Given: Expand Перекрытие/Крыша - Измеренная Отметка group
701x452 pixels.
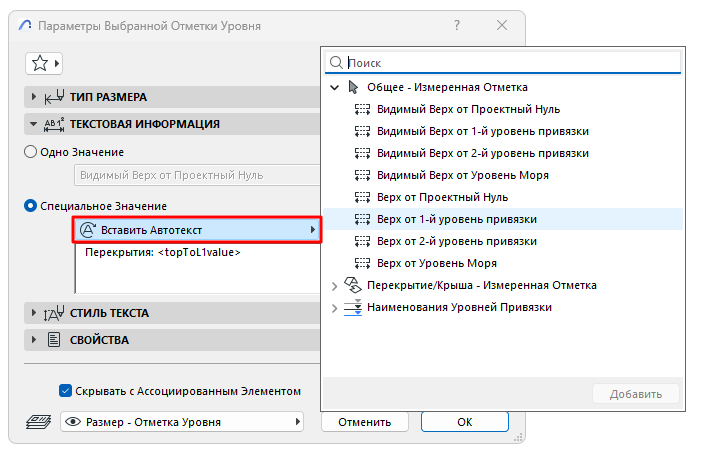Looking at the screenshot, I should (x=334, y=286).
